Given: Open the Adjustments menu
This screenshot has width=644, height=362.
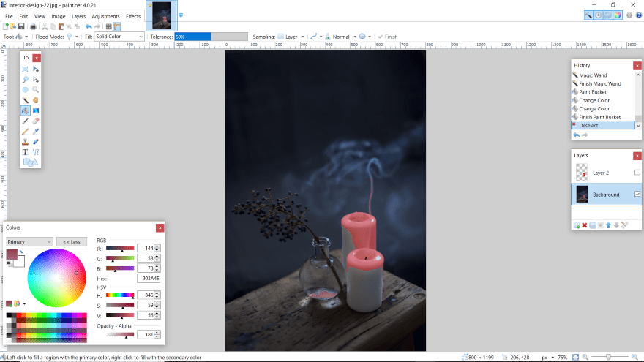Looking at the screenshot, I should click(105, 16).
